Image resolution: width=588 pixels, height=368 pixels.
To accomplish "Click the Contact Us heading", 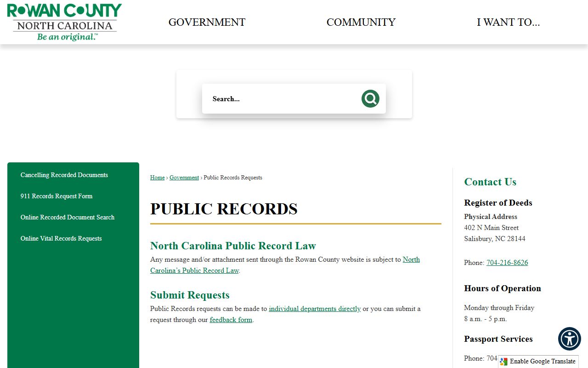I will coord(490,182).
